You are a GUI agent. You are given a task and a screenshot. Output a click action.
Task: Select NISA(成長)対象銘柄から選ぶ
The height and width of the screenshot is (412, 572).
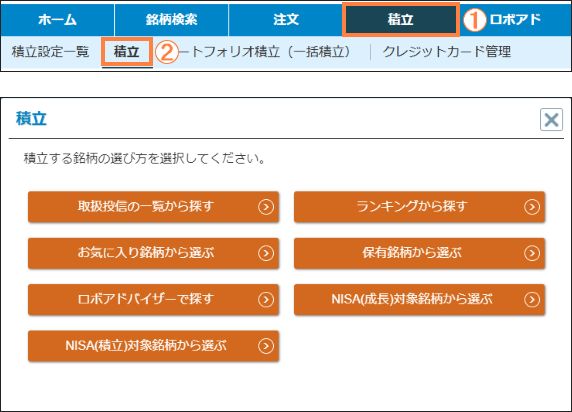[x=420, y=300]
